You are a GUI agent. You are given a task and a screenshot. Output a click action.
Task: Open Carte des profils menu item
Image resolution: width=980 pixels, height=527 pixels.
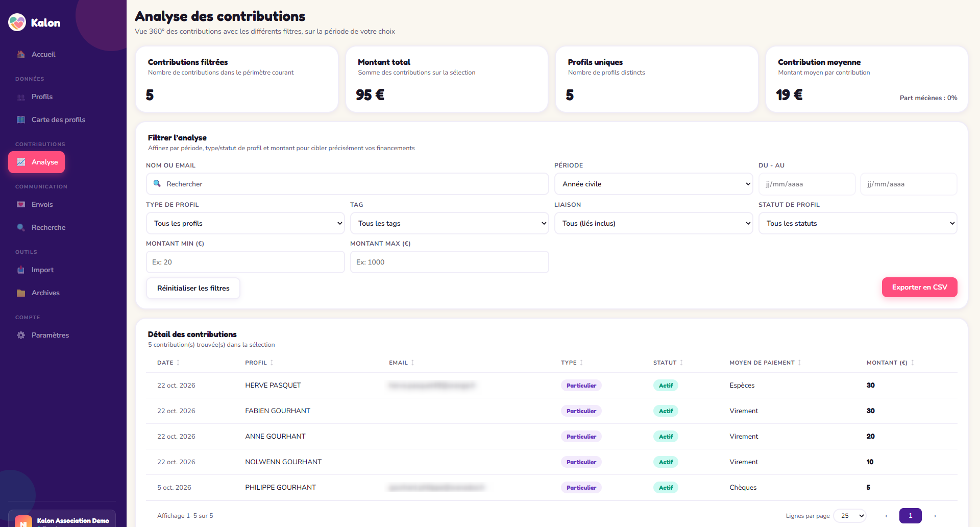(58, 119)
